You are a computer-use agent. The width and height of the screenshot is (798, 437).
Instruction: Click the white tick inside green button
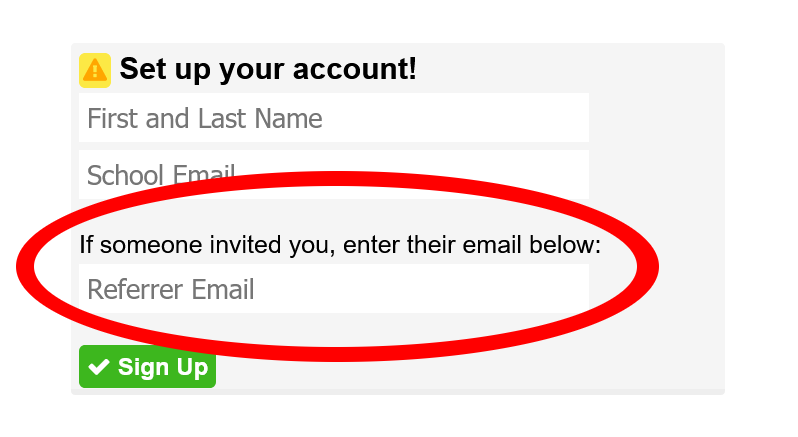click(x=99, y=367)
